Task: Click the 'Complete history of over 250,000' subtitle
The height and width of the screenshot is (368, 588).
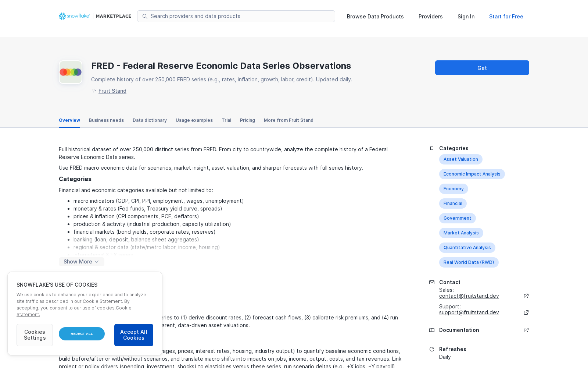Action: [222, 79]
